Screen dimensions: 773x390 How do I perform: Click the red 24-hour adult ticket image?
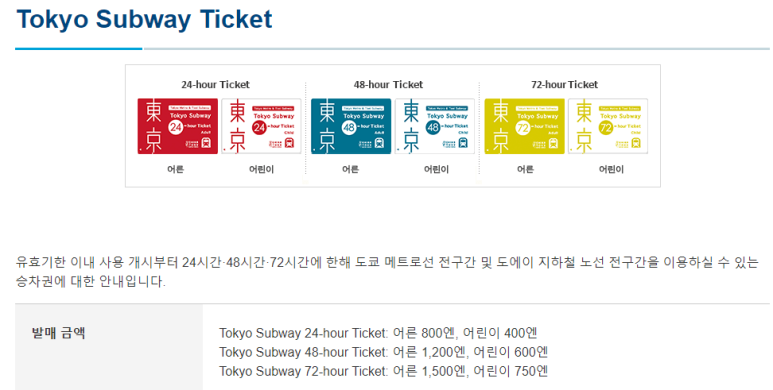[x=177, y=126]
